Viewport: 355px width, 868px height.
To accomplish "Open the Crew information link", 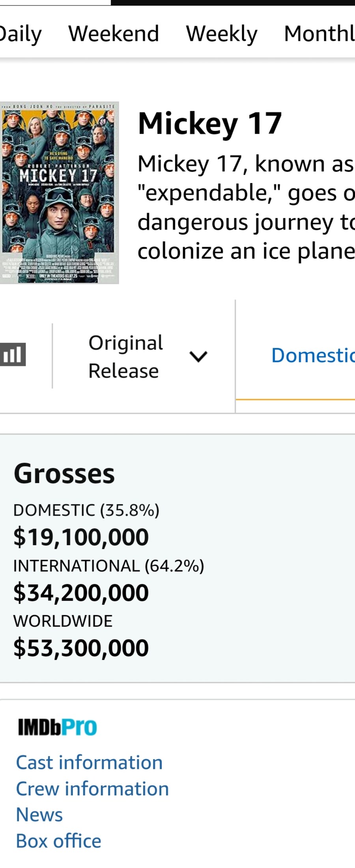I will coord(92,789).
